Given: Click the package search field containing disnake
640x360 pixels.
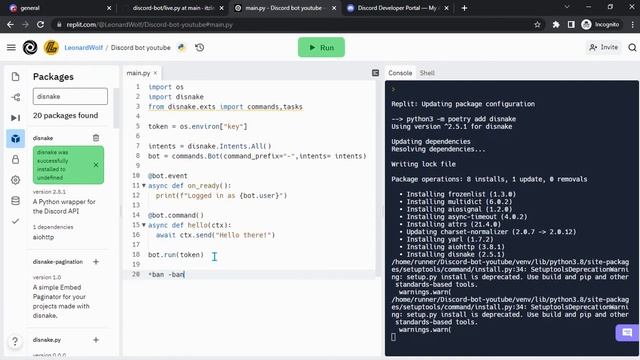Looking at the screenshot, I should (x=70, y=97).
